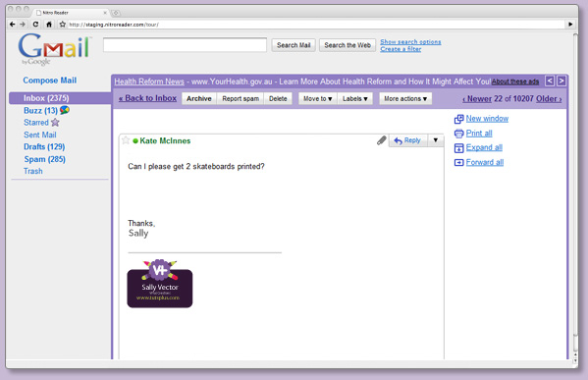Image resolution: width=588 pixels, height=380 pixels.
Task: Reload the page
Action: (35, 25)
